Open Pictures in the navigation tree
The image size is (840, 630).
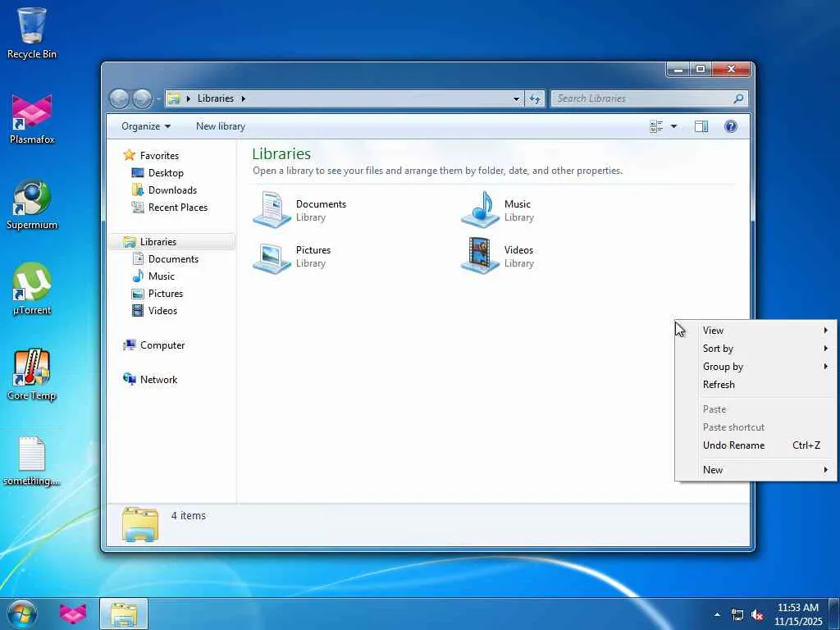point(166,294)
